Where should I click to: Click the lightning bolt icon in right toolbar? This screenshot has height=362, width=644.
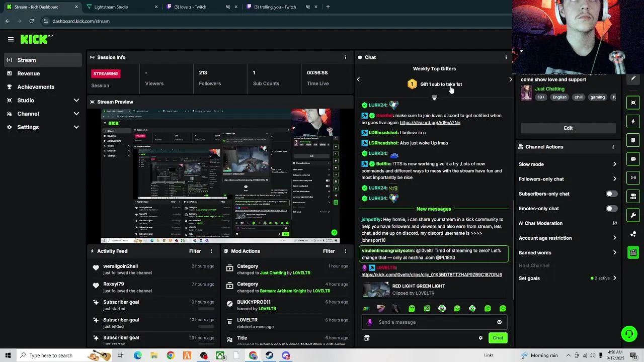pyautogui.click(x=633, y=121)
